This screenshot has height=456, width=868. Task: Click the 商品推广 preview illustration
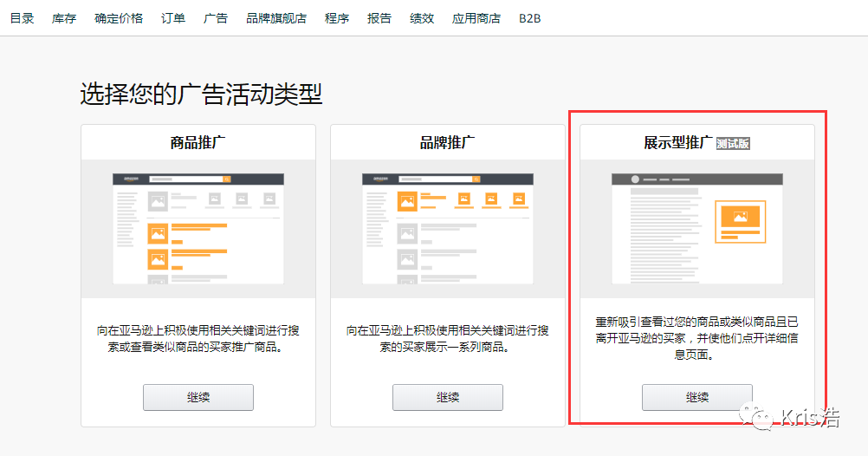[x=198, y=229]
